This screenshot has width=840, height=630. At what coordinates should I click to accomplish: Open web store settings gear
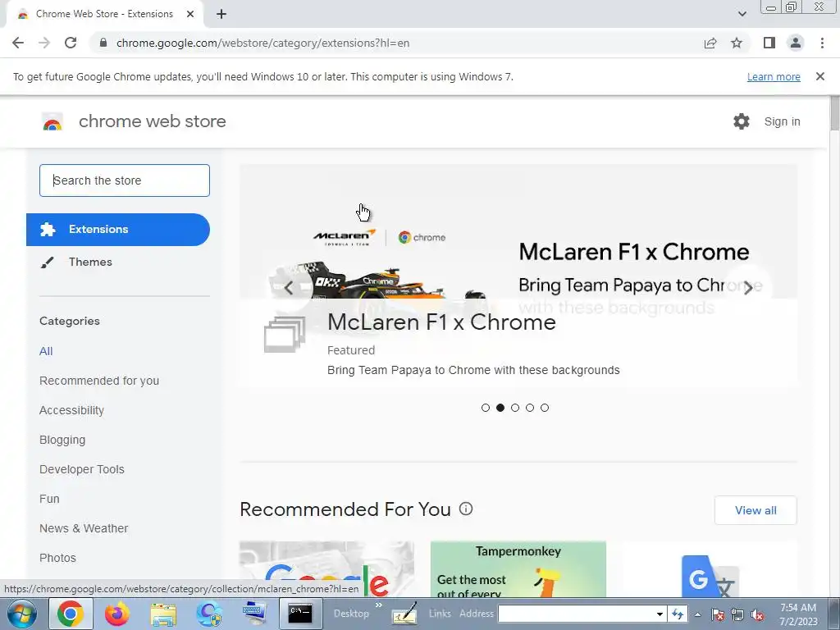[x=742, y=121]
